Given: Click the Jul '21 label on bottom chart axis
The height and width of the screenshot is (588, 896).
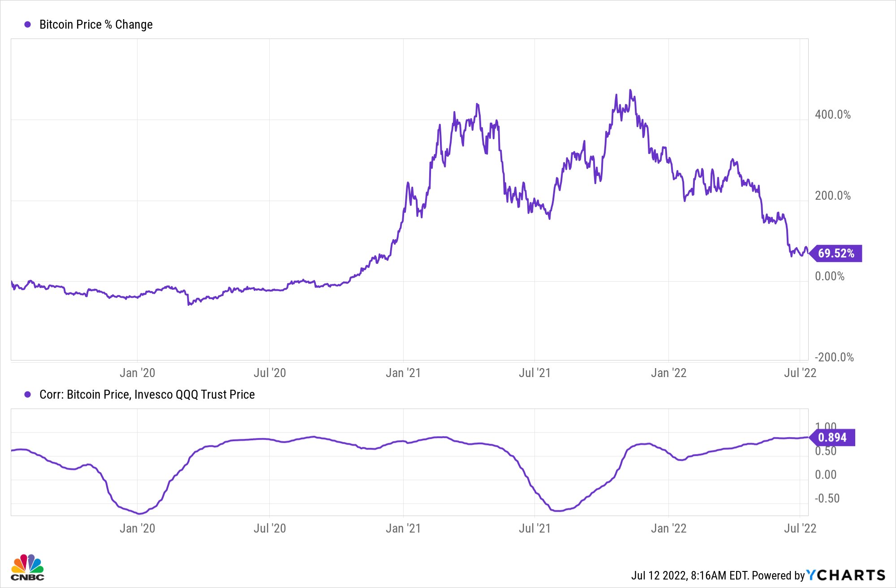Looking at the screenshot, I should click(x=534, y=528).
